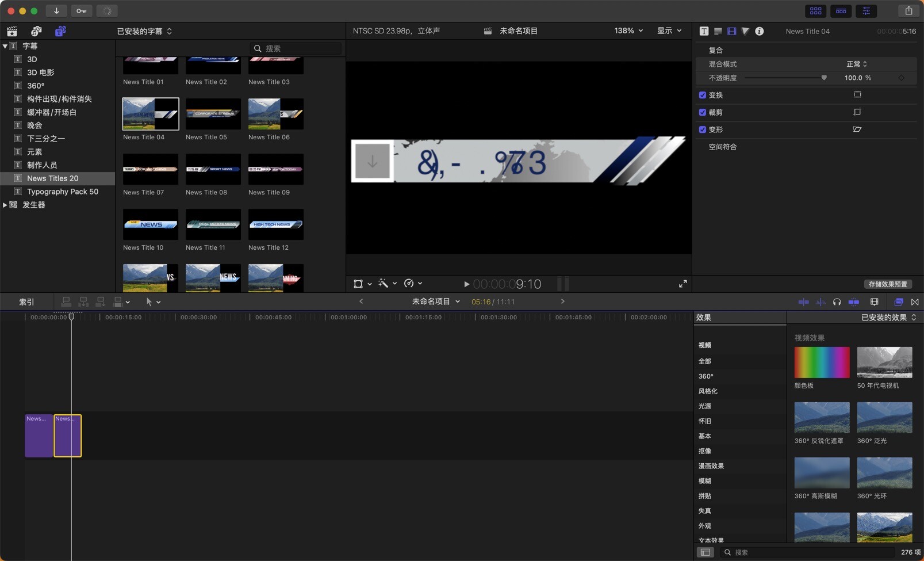Select the News Title 12 thumbnail
The image size is (924, 561).
pos(275,224)
